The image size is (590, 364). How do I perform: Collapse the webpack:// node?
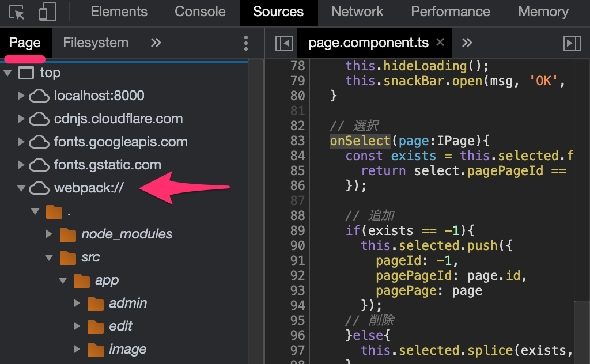point(21,188)
